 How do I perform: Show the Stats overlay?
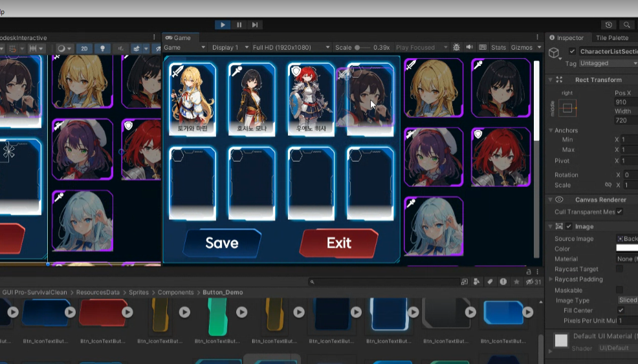click(x=498, y=48)
